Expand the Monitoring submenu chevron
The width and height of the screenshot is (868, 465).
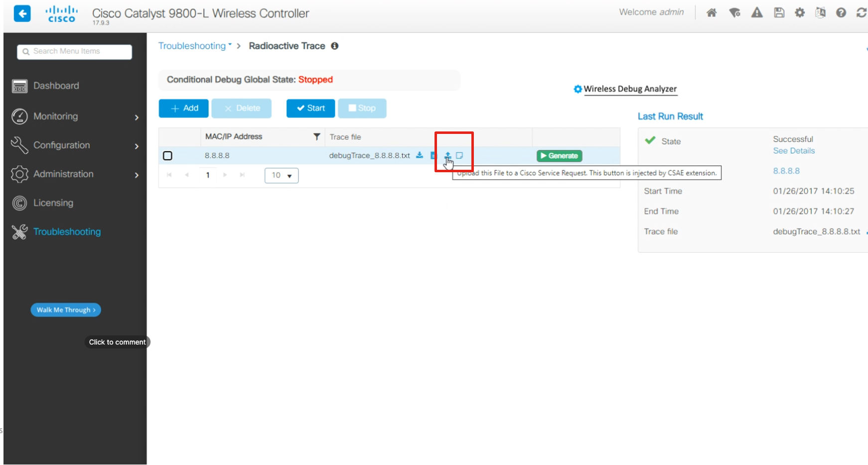point(137,117)
